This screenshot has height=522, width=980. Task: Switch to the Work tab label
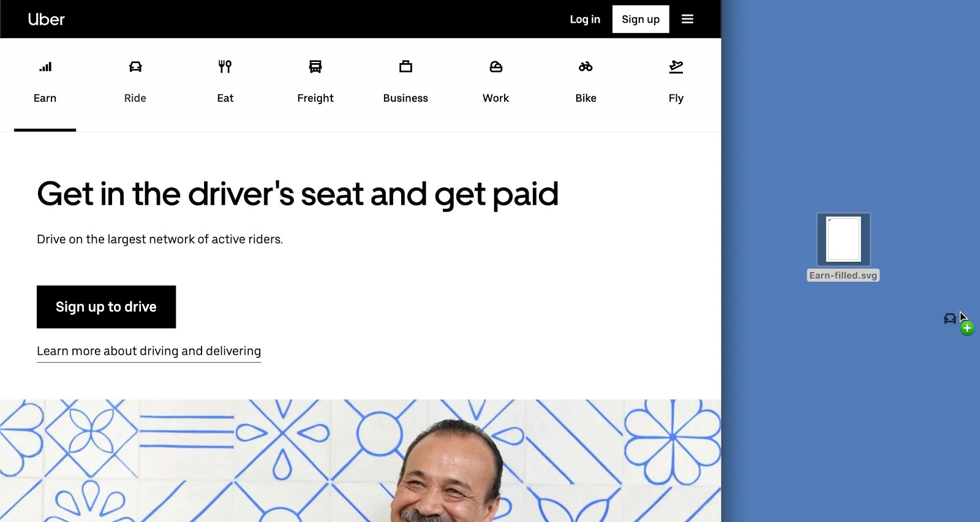click(496, 98)
